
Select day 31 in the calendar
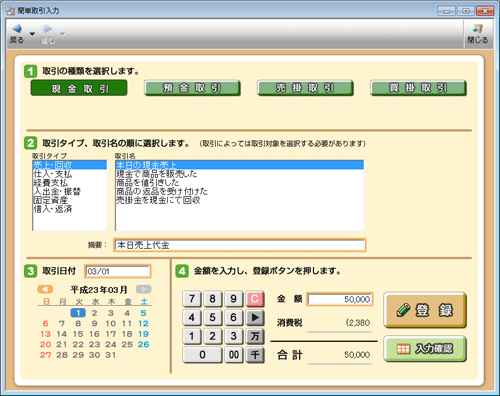pyautogui.click(x=111, y=355)
